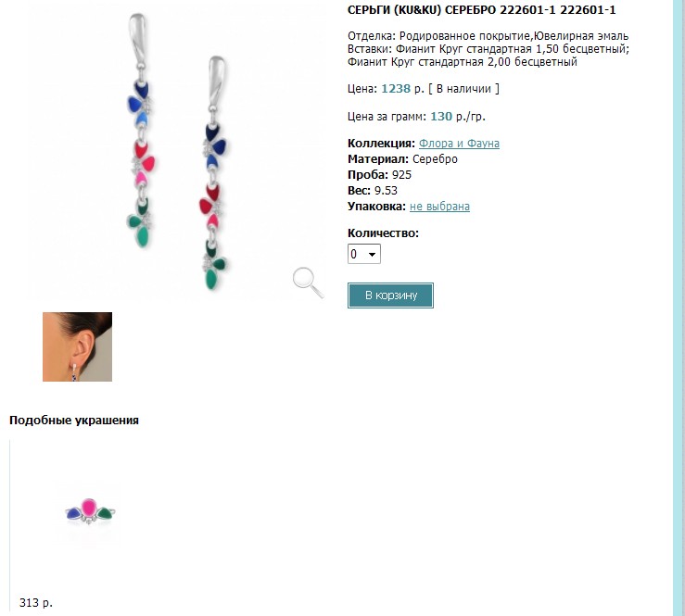The width and height of the screenshot is (685, 616).
Task: Click the right earring in main photo
Action: tap(215, 173)
